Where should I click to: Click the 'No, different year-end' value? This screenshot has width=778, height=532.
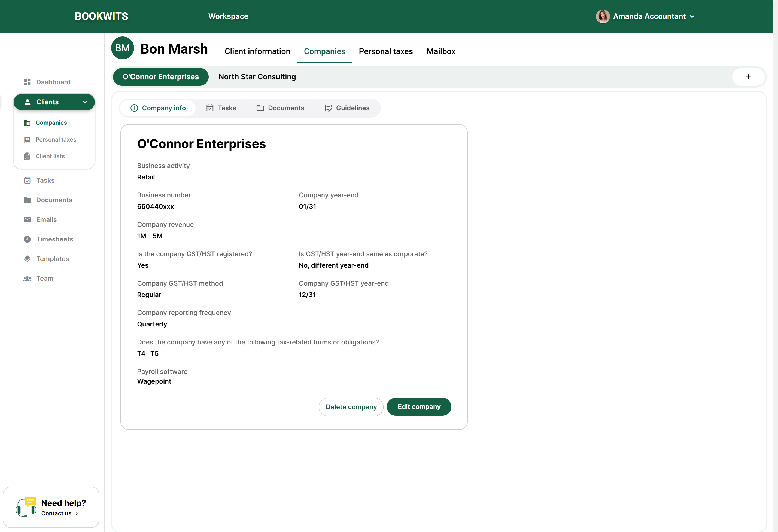333,265
